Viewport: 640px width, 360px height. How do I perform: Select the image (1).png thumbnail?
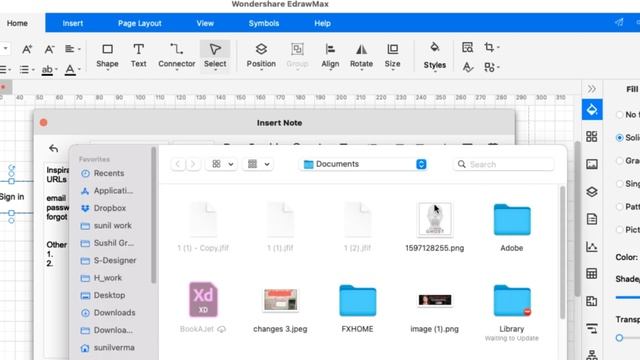point(434,300)
